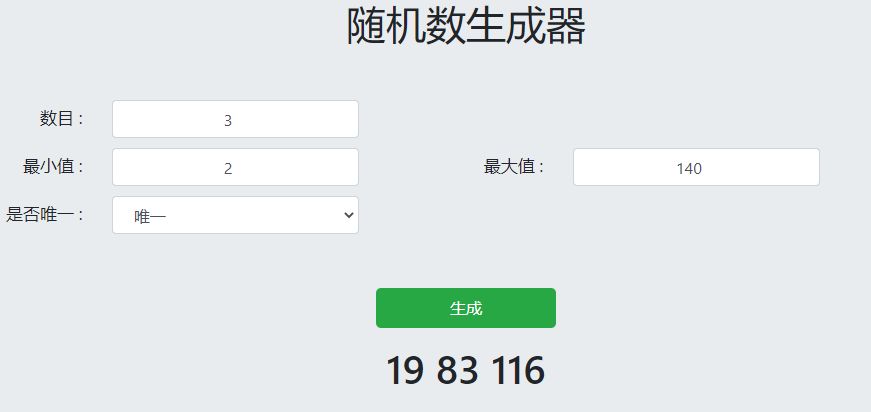
Task: Click the value 2 in the minimum field
Action: coord(228,169)
